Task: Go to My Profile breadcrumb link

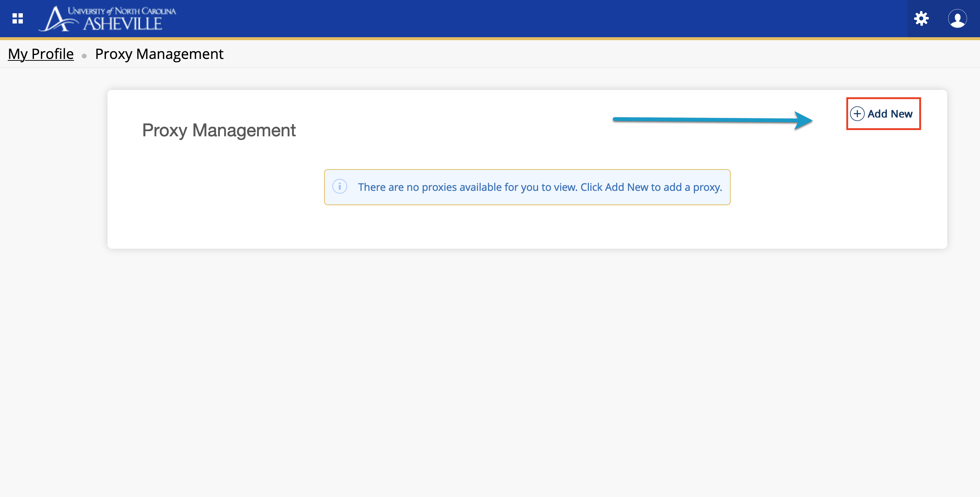Action: pos(41,54)
